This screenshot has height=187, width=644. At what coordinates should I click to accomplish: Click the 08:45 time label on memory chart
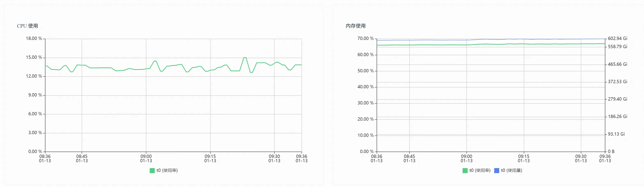(409, 158)
